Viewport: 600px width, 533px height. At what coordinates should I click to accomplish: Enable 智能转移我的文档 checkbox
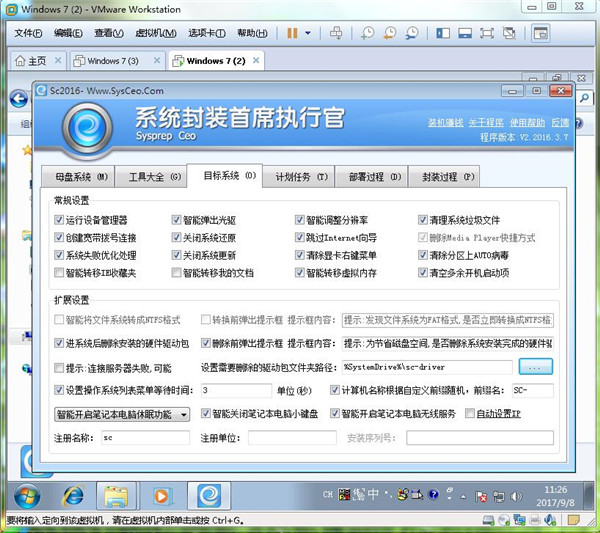click(176, 272)
